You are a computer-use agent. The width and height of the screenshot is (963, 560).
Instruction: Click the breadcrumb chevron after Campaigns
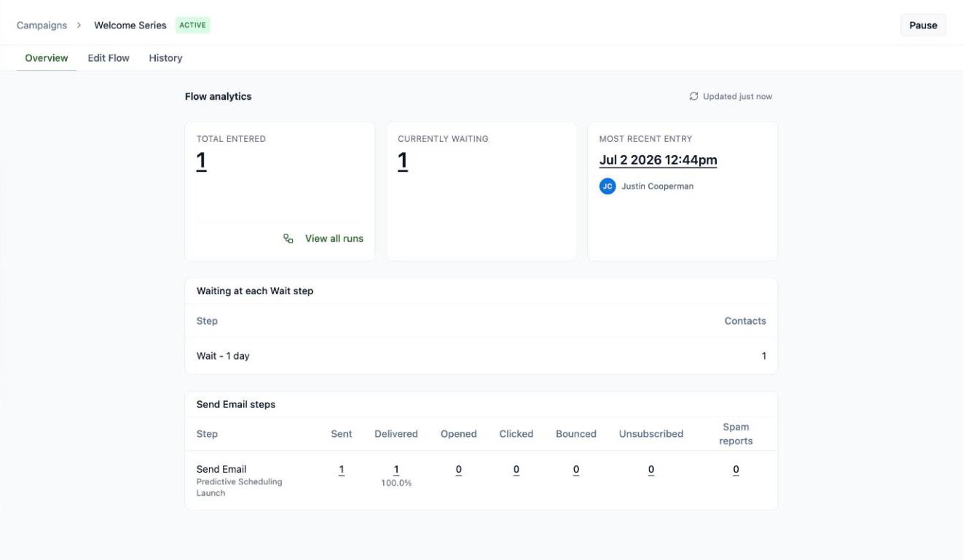pyautogui.click(x=79, y=25)
